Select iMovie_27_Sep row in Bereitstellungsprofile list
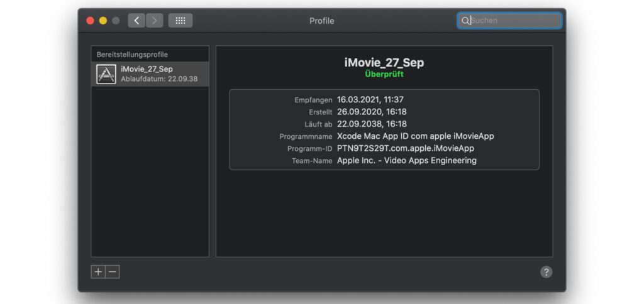 coord(150,74)
